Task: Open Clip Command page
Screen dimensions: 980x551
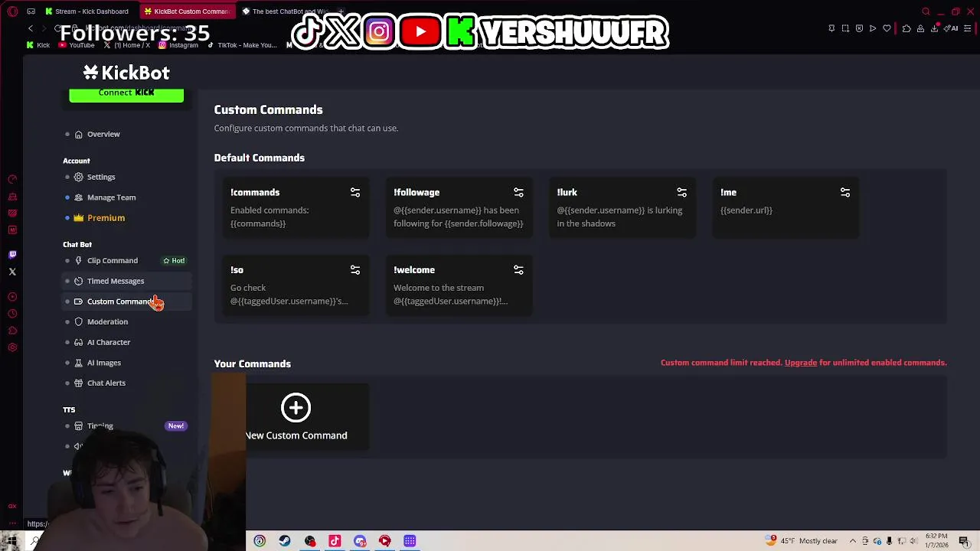Action: (x=112, y=261)
